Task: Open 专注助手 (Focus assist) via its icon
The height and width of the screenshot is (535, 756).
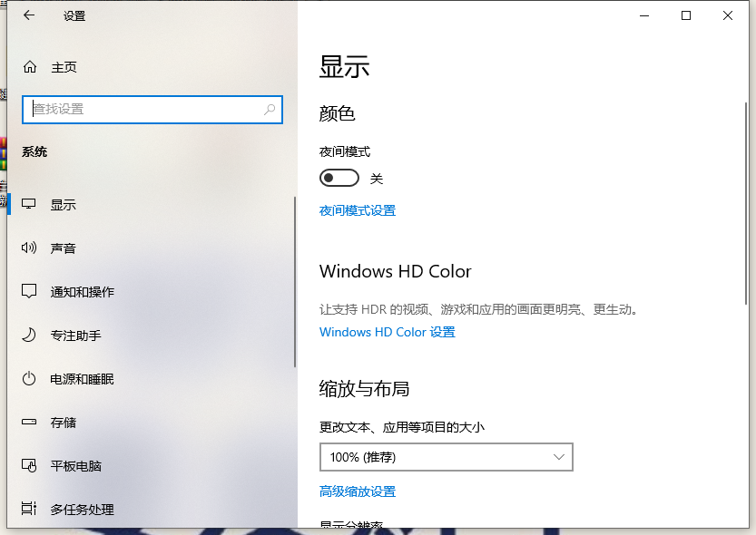Action: 28,335
